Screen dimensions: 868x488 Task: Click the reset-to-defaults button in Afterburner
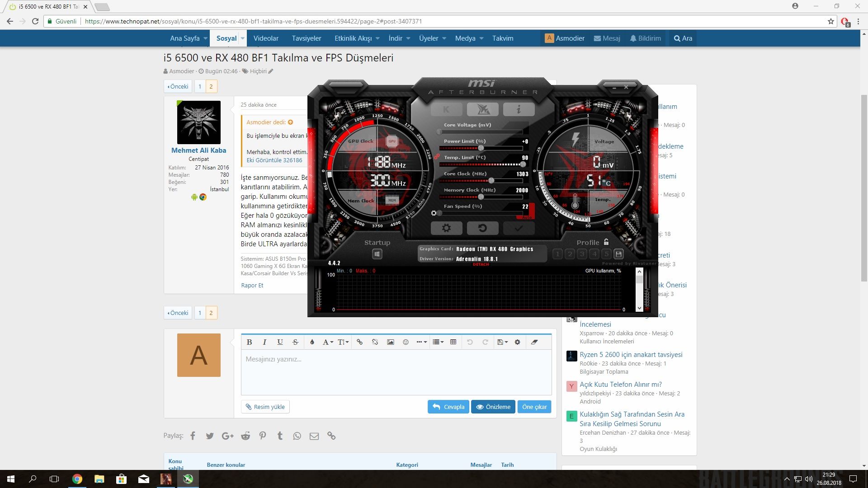click(x=482, y=228)
